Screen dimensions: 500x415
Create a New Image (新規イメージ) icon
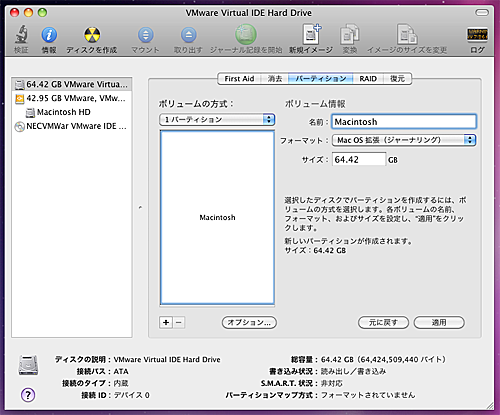pyautogui.click(x=311, y=34)
